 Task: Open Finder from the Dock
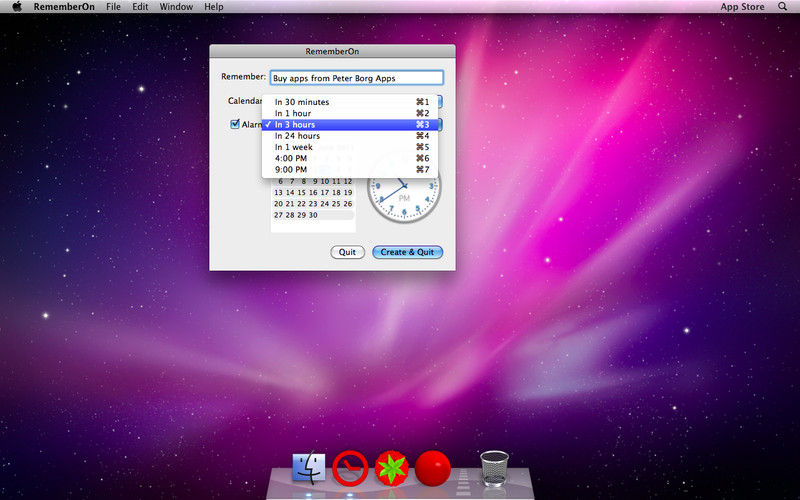[309, 467]
